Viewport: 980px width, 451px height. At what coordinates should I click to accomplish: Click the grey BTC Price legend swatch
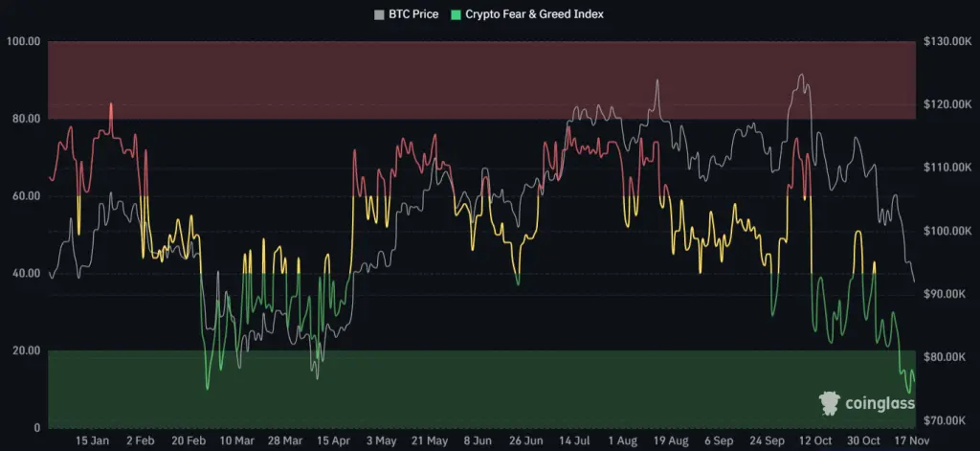coord(378,13)
